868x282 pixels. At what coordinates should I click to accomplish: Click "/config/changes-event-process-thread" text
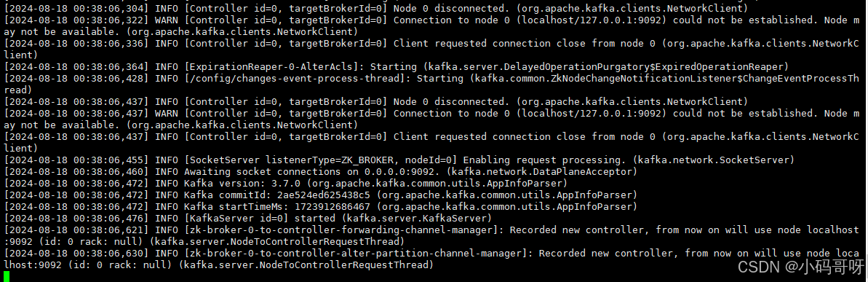click(295, 78)
